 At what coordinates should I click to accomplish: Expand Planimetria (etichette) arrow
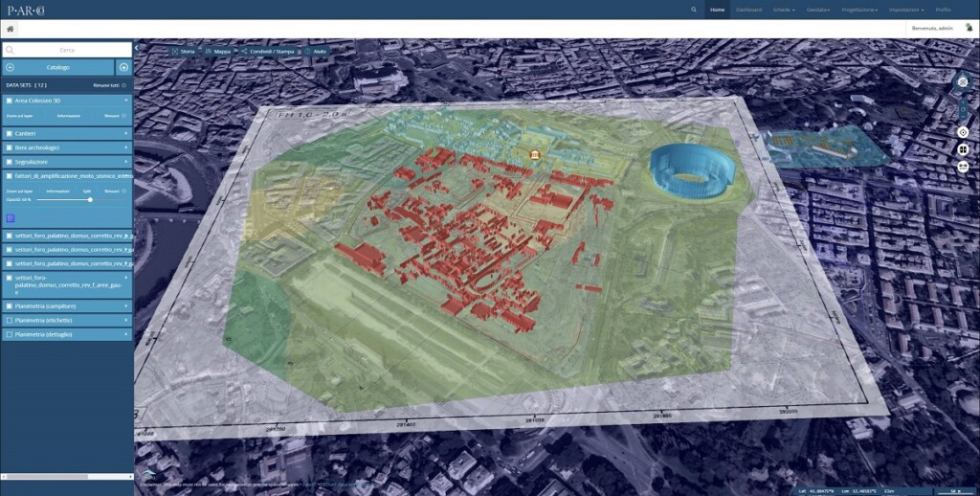coord(126,320)
